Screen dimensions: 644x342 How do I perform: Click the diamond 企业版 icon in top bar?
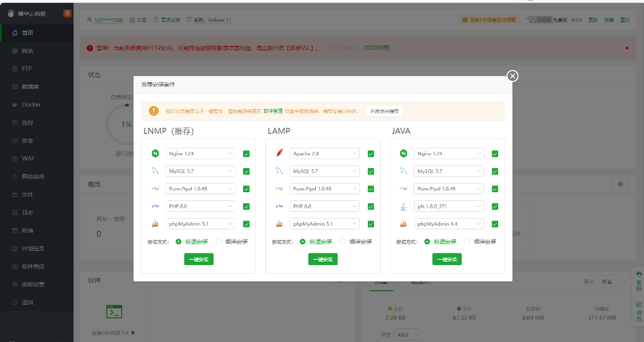tap(531, 20)
